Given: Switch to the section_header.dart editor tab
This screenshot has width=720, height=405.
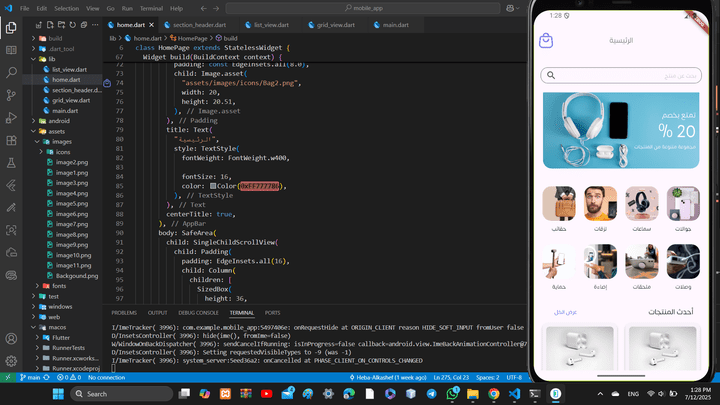Looking at the screenshot, I should click(196, 24).
